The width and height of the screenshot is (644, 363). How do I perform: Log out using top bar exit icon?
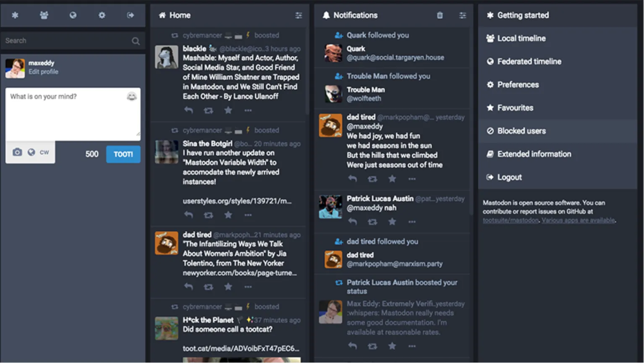(131, 15)
